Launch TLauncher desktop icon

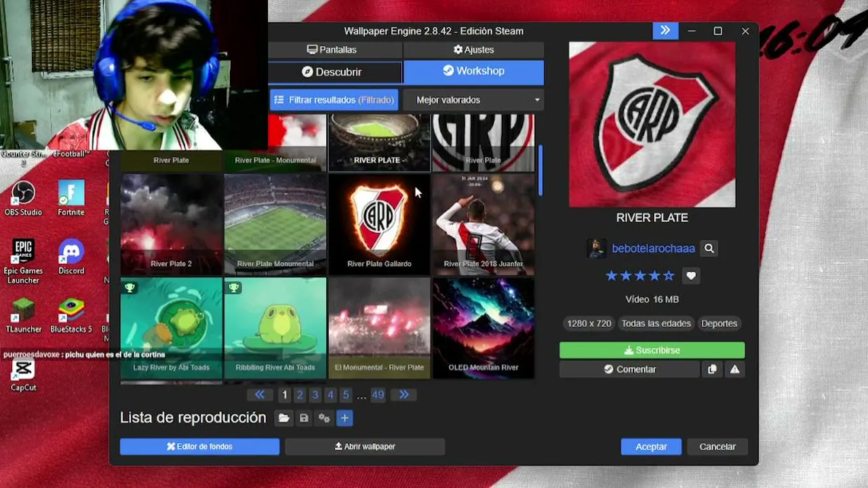coord(24,316)
